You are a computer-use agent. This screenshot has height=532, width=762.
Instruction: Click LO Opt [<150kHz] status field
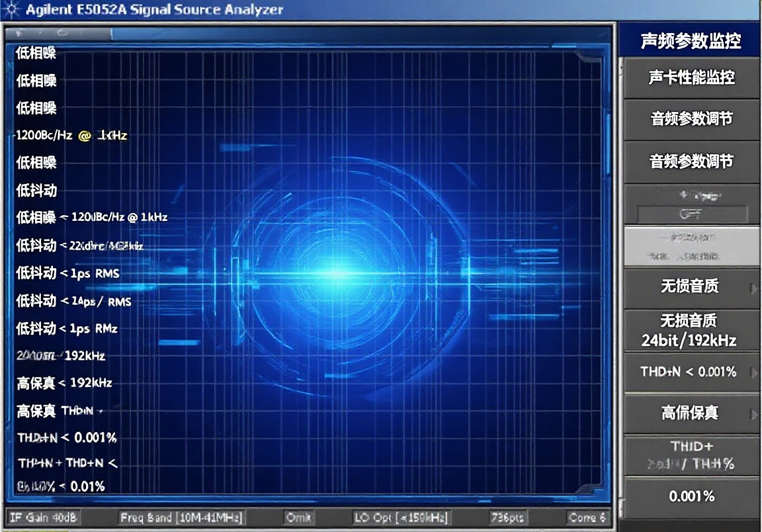pyautogui.click(x=402, y=517)
